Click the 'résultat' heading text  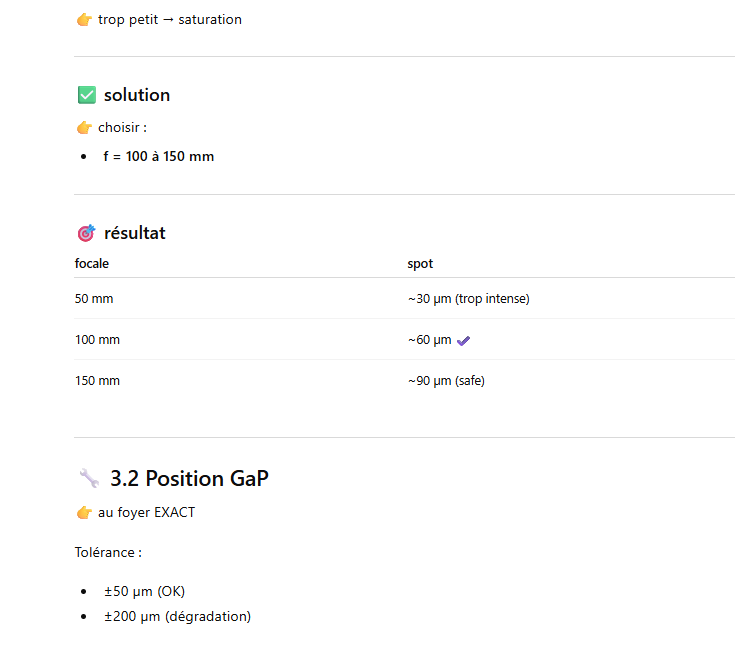click(x=135, y=233)
